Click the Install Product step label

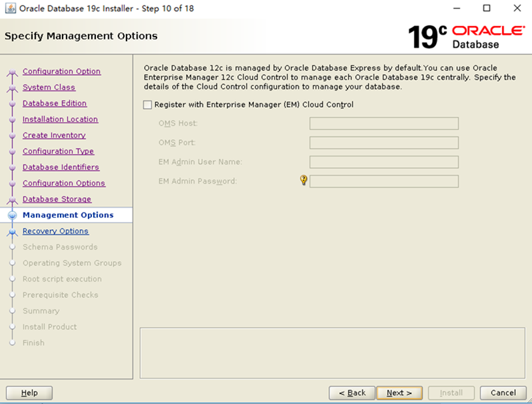pyautogui.click(x=49, y=326)
